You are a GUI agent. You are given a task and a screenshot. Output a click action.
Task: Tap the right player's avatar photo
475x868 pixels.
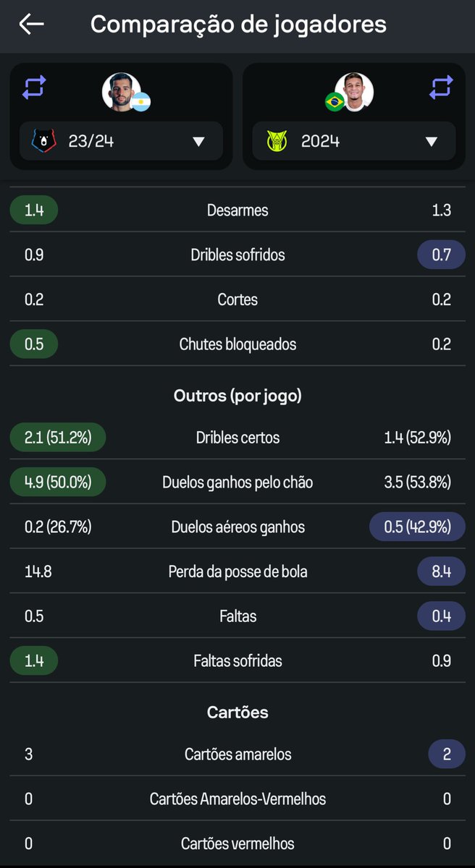[x=354, y=91]
